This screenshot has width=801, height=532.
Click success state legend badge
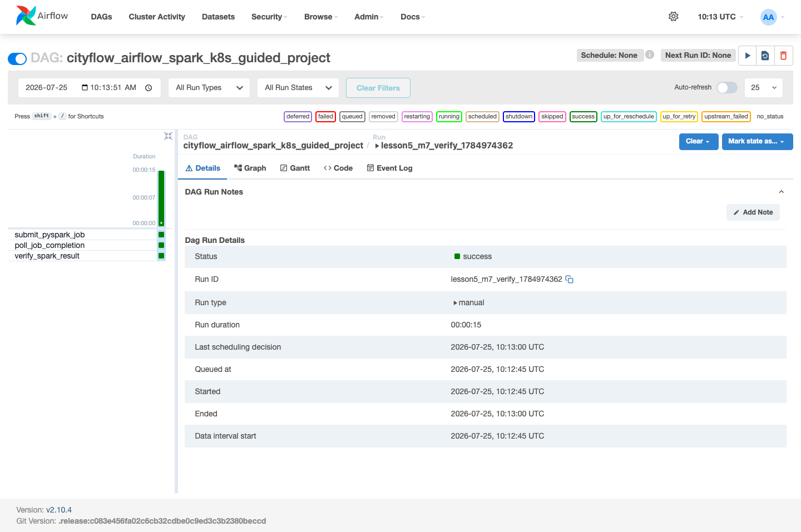583,117
